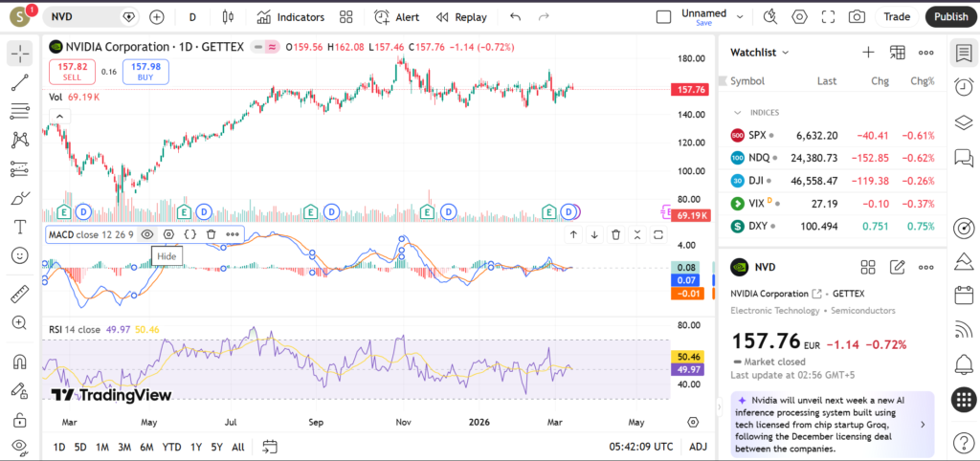
Task: Select the YTD time range
Action: (x=172, y=447)
